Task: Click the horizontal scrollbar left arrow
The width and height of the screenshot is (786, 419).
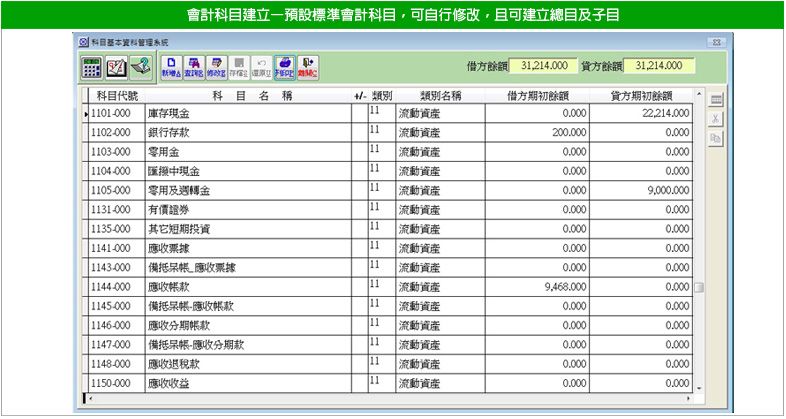Action: pos(89,398)
